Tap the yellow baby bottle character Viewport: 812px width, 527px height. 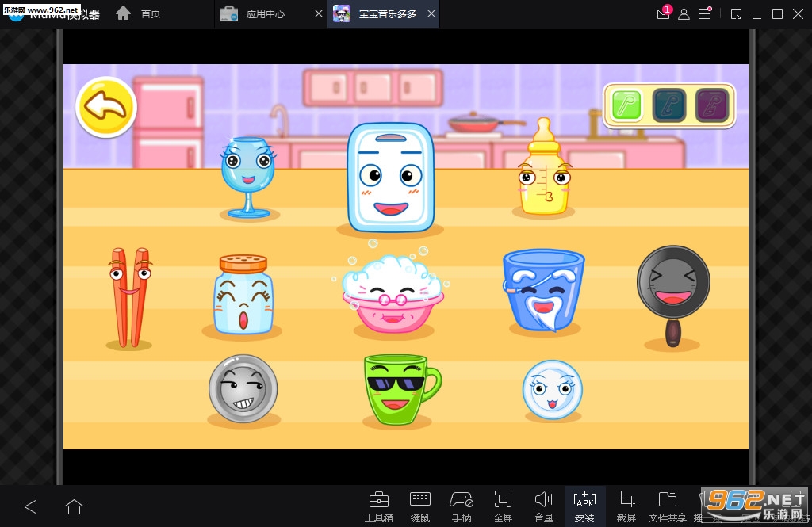pos(544,172)
